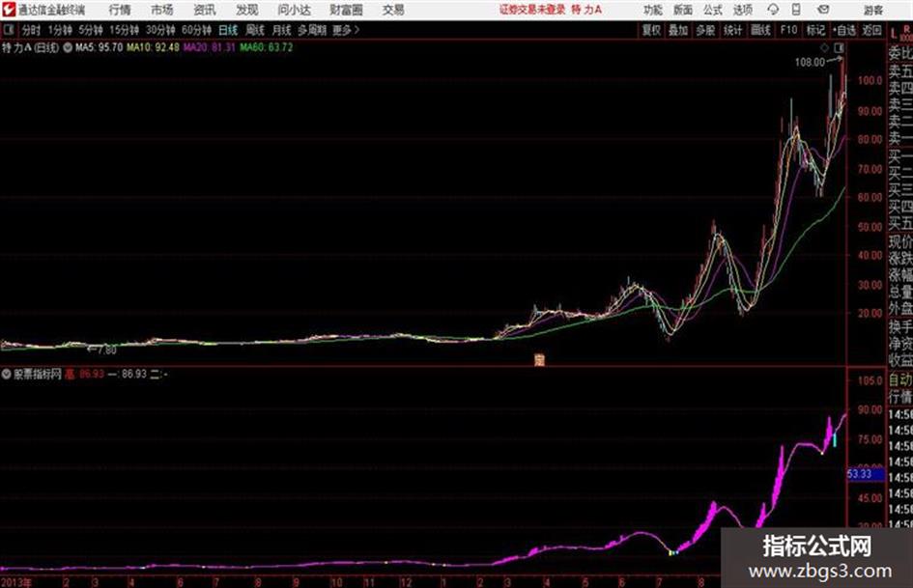Click the 高 86.93 indicator value

point(84,375)
